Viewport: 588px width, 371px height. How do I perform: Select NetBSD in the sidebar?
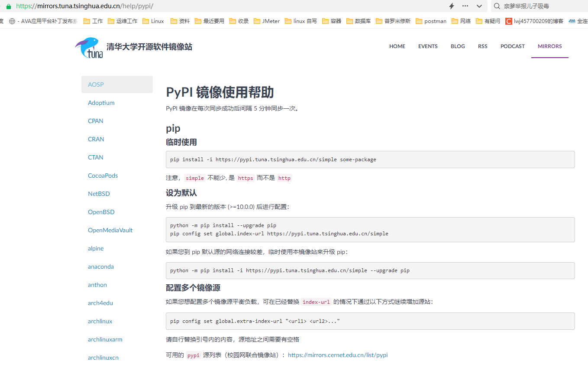[99, 194]
